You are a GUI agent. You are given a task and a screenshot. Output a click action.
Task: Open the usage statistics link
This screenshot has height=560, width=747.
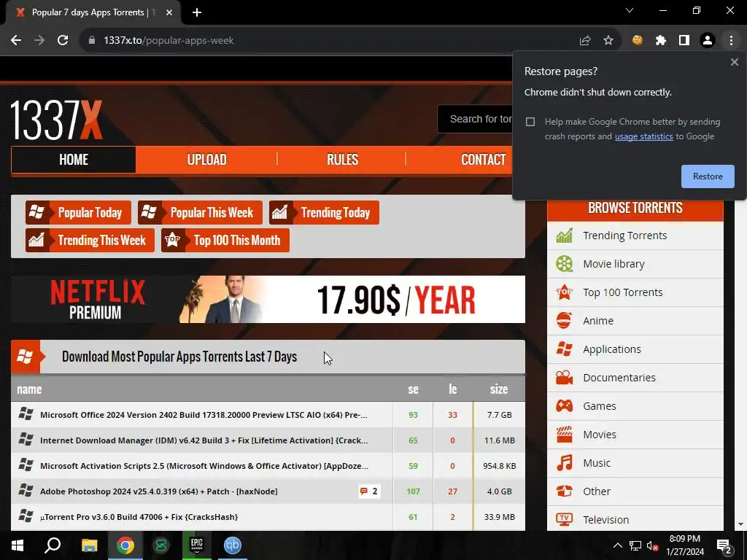(643, 136)
